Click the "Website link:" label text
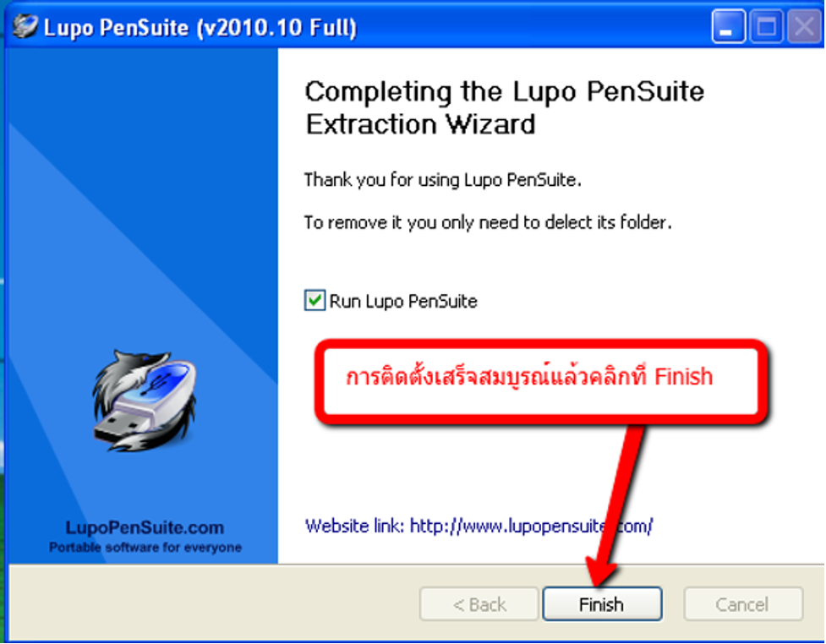This screenshot has height=644, width=826. 354,526
